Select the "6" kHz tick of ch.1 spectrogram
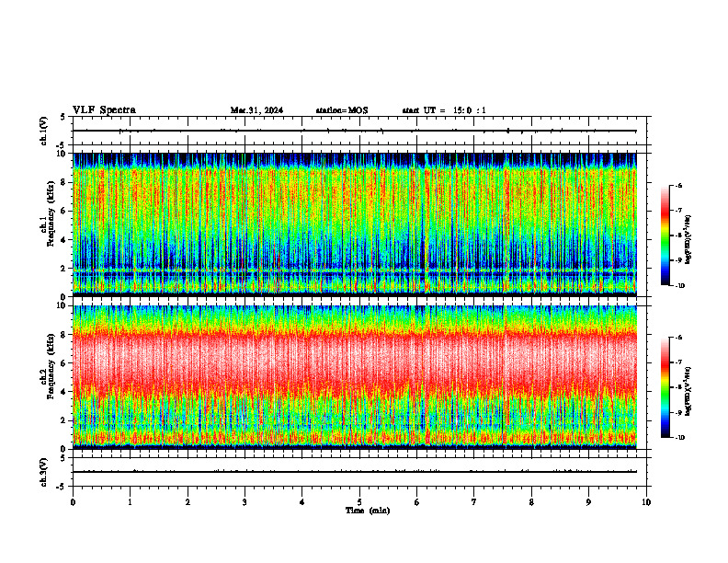This screenshot has height=563, width=728. (x=64, y=211)
